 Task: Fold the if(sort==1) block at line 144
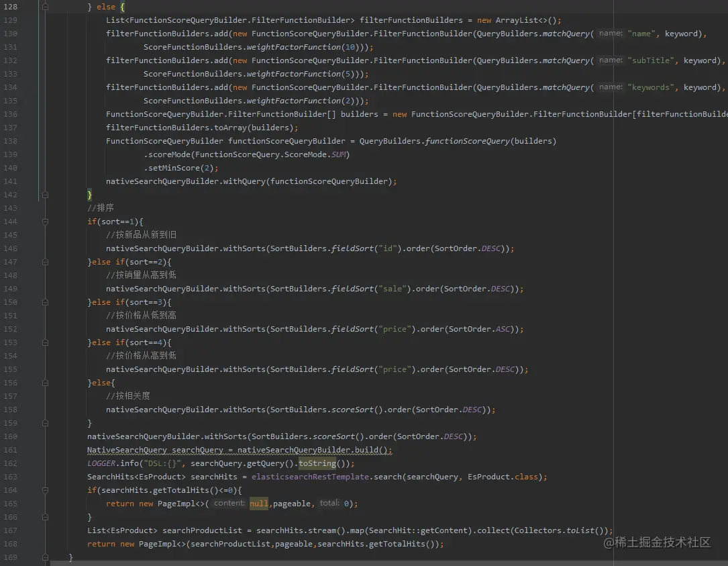coord(45,222)
